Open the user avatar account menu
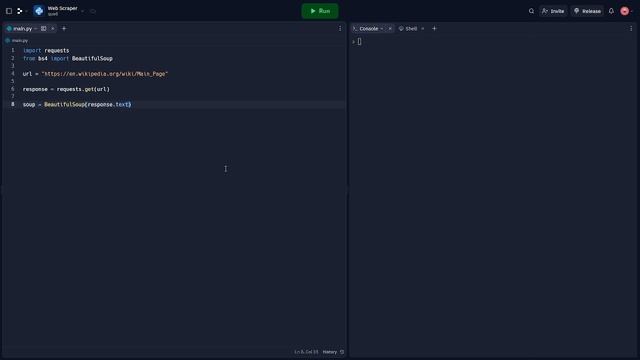 point(624,11)
